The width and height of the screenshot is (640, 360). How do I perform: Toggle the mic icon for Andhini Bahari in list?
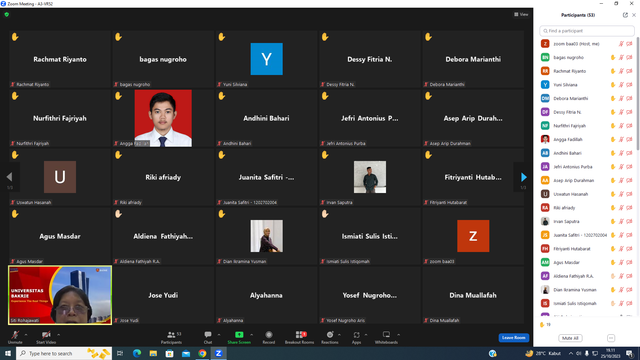pyautogui.click(x=621, y=153)
